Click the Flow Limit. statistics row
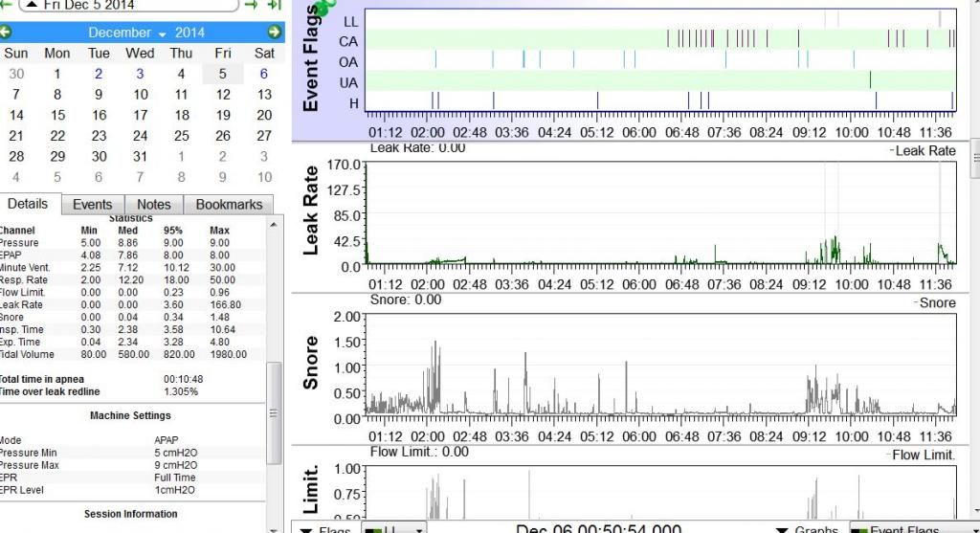This screenshot has width=980, height=533. 133,293
